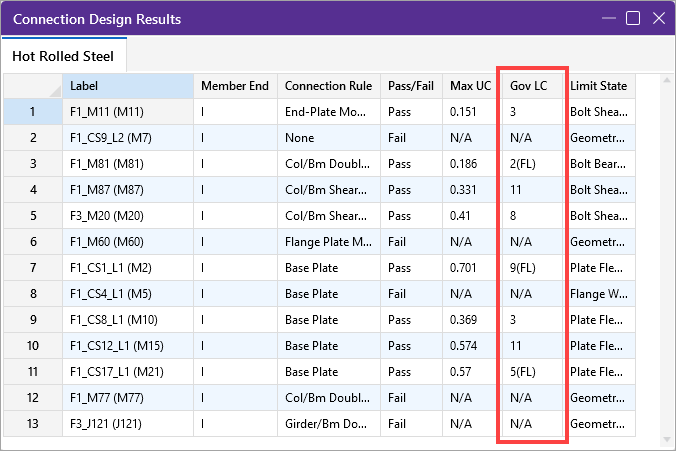Screen dimensions: 676x451
Task: Select the 0.701 Max UC cell
Action: click(x=470, y=268)
